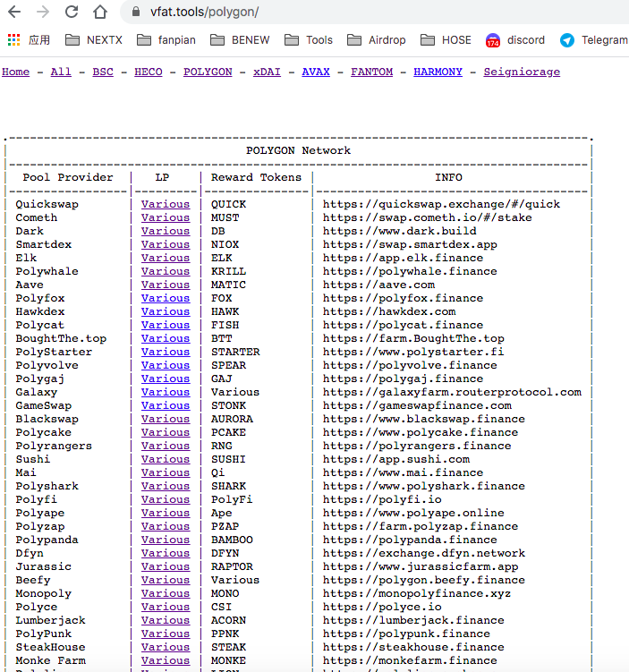Open Various LP link for Blackswap

[166, 419]
